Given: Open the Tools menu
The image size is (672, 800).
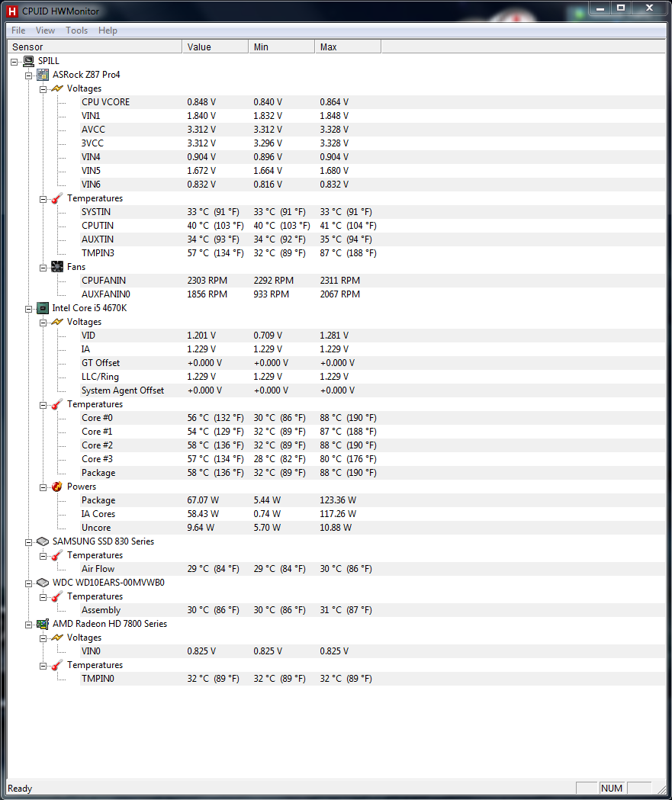Looking at the screenshot, I should tap(76, 31).
